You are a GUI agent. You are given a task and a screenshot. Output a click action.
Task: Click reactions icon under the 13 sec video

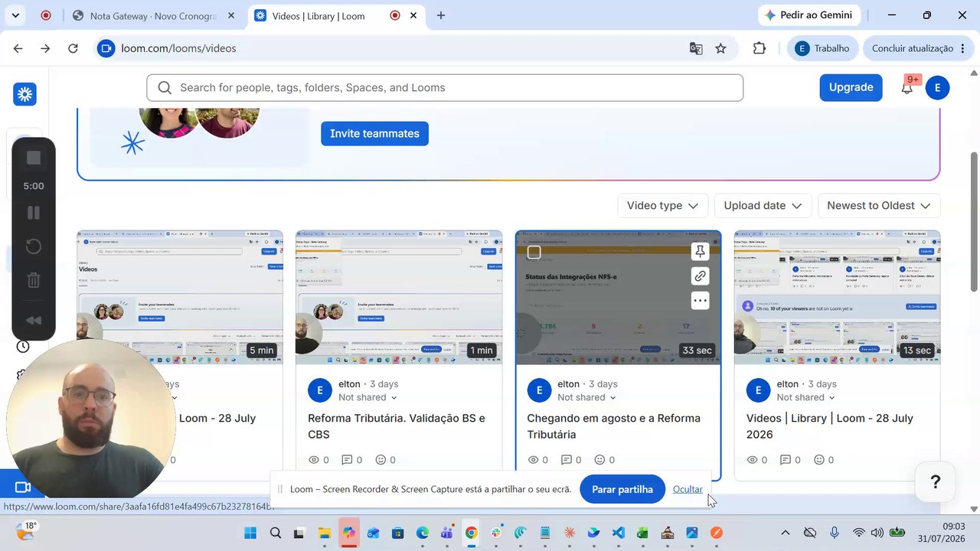[818, 460]
